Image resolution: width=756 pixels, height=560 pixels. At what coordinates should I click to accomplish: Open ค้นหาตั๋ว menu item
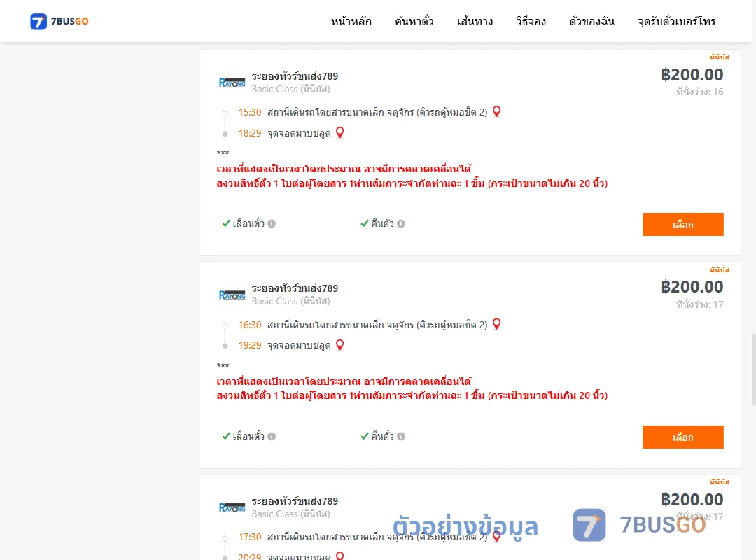pyautogui.click(x=414, y=21)
